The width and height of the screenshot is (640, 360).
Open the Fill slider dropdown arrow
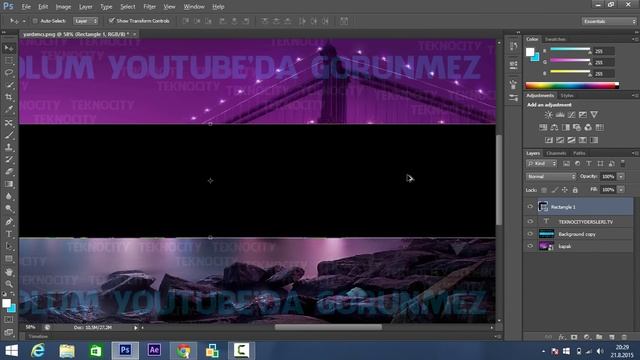coord(621,190)
